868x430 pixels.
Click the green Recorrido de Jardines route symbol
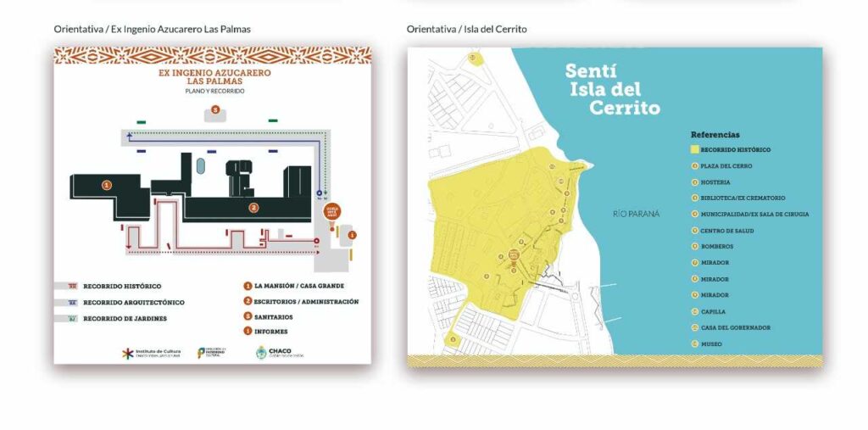click(x=72, y=319)
